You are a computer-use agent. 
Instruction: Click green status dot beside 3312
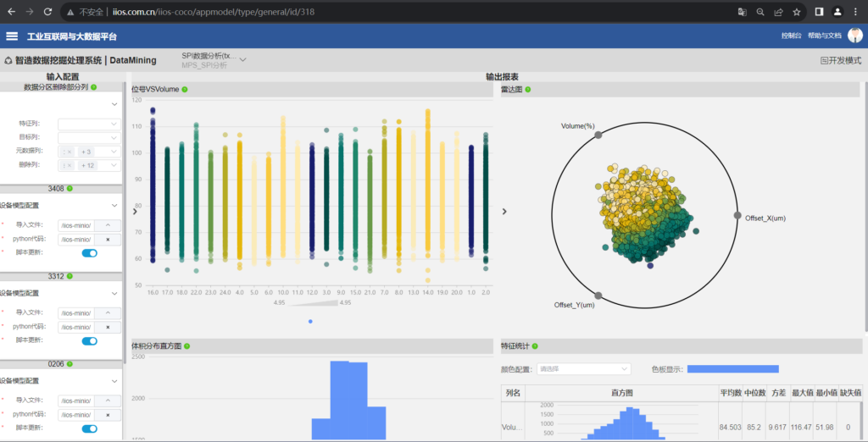(70, 275)
